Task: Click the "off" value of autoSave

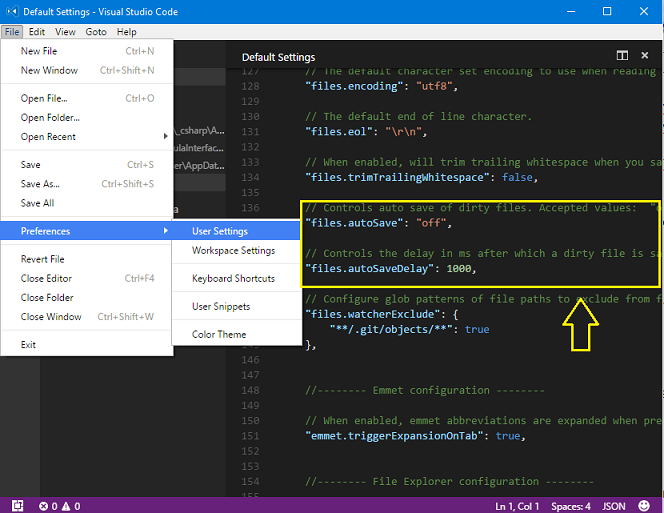Action: [431, 223]
